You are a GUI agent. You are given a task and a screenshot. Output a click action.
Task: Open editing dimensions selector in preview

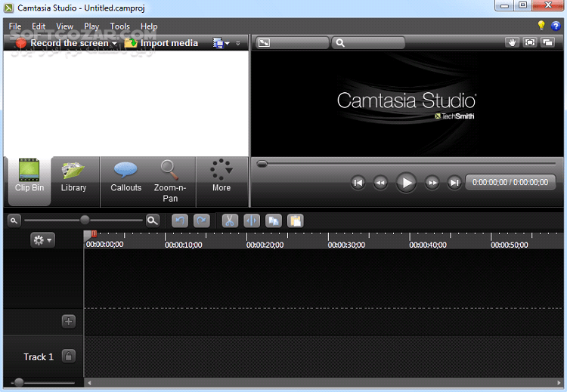tap(293, 42)
